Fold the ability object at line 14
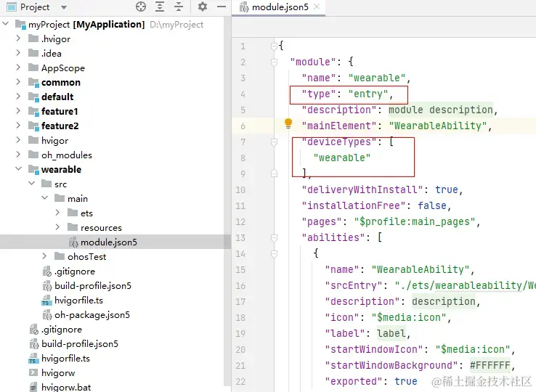536x392 pixels. click(x=274, y=253)
